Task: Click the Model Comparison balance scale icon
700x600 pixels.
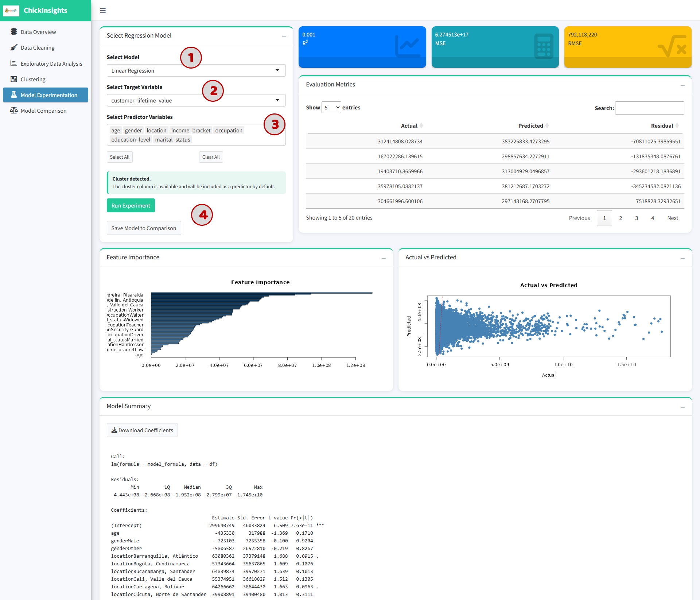Action: [14, 111]
